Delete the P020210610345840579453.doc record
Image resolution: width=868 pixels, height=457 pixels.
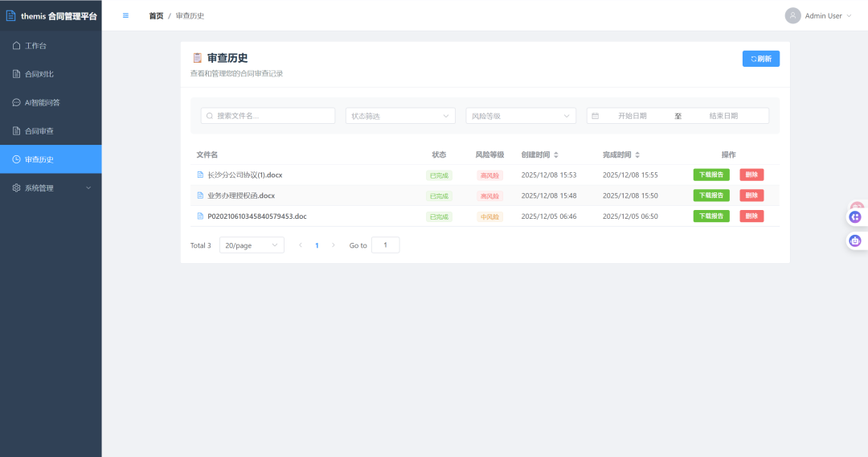click(751, 216)
